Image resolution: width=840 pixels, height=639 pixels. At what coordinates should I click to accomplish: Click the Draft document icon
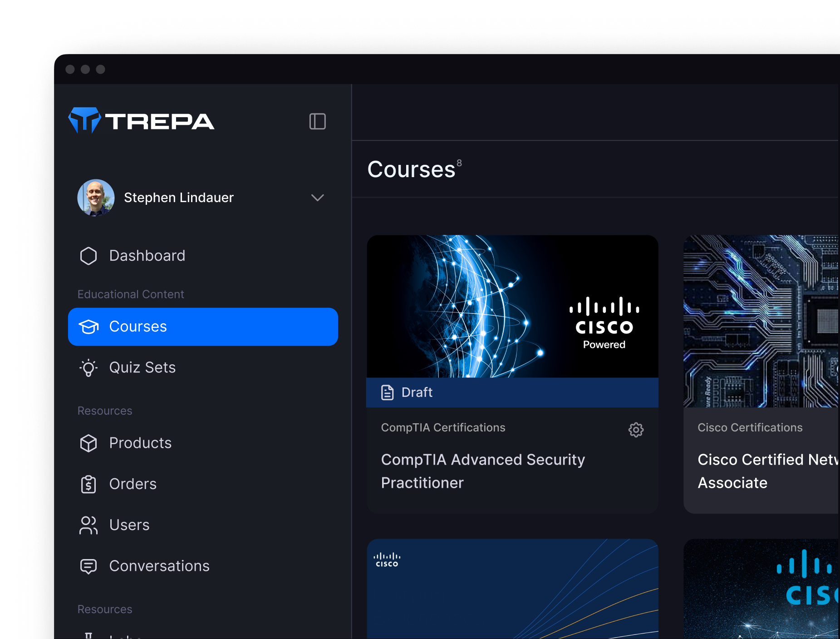387,392
